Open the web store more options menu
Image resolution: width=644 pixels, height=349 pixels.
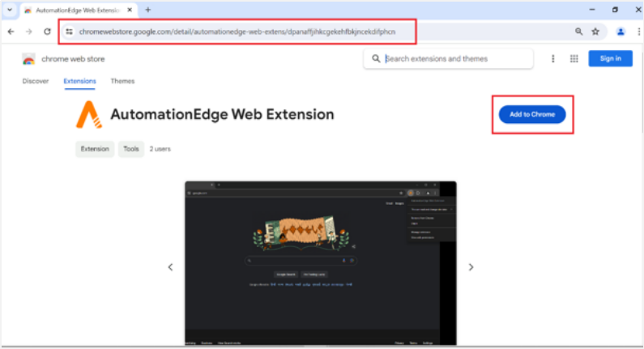(553, 58)
